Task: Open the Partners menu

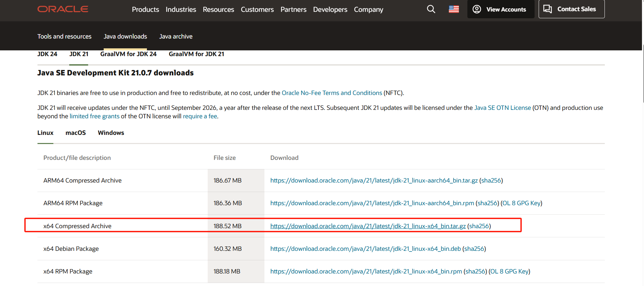Action: click(x=293, y=9)
